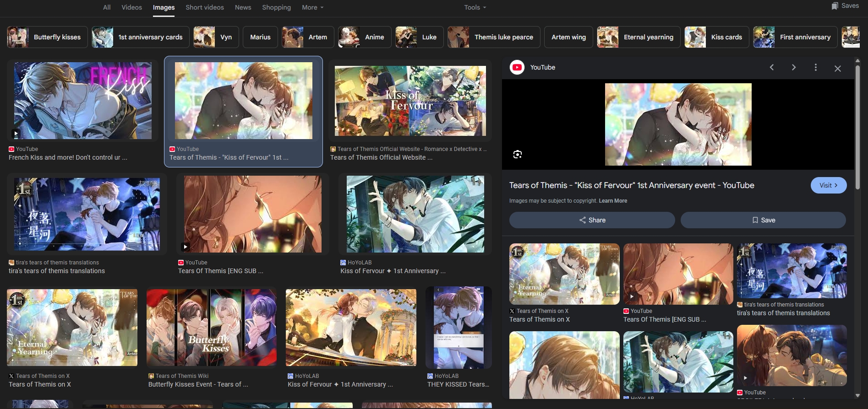Select the highlighted Kiss of Fervour YouTube result
The width and height of the screenshot is (868, 409).
click(244, 101)
